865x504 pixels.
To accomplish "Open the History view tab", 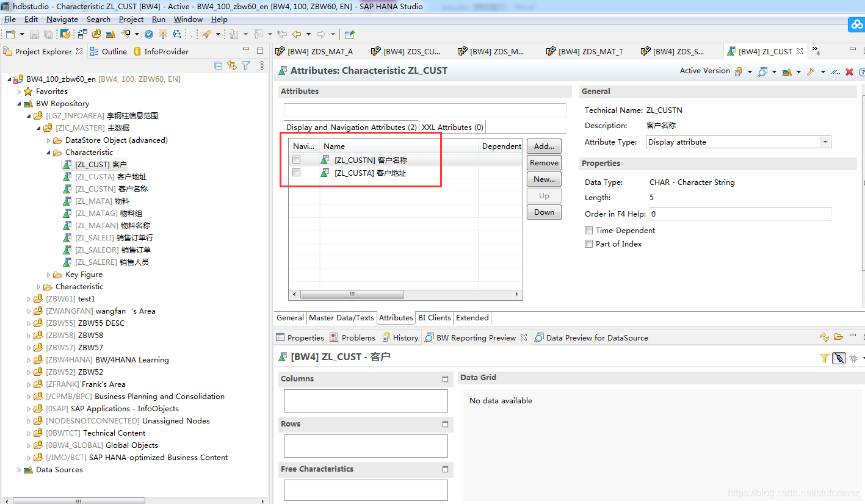I will tap(400, 337).
